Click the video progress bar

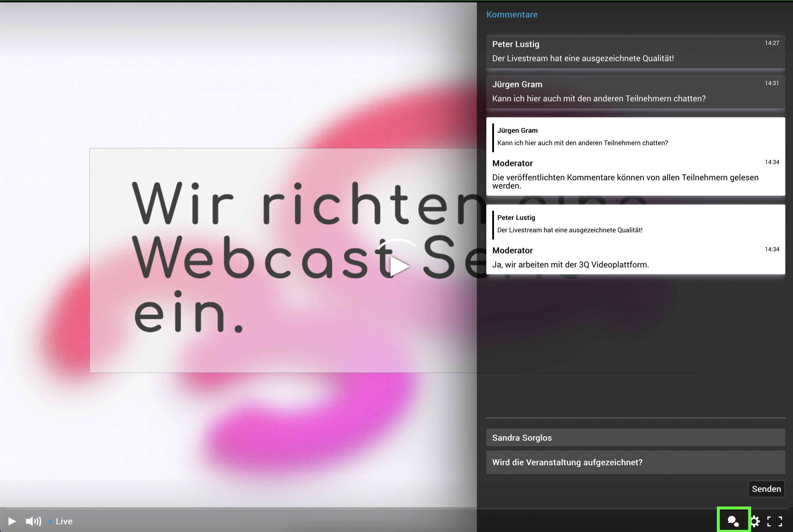(238, 509)
